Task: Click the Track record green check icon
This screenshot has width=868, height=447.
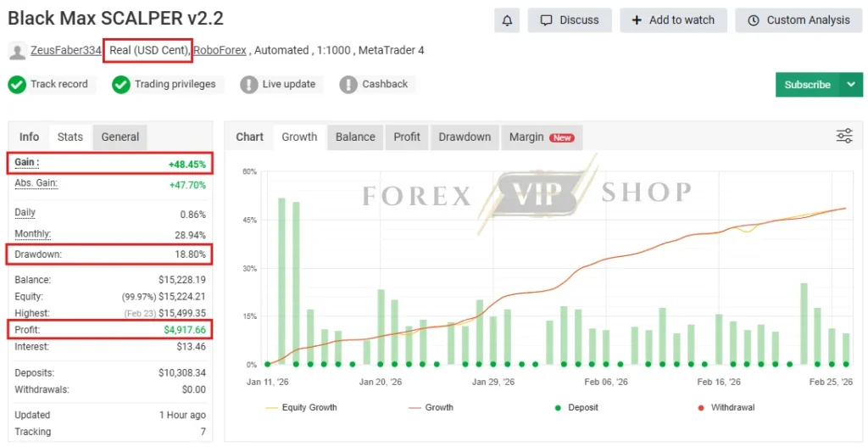Action: point(17,85)
